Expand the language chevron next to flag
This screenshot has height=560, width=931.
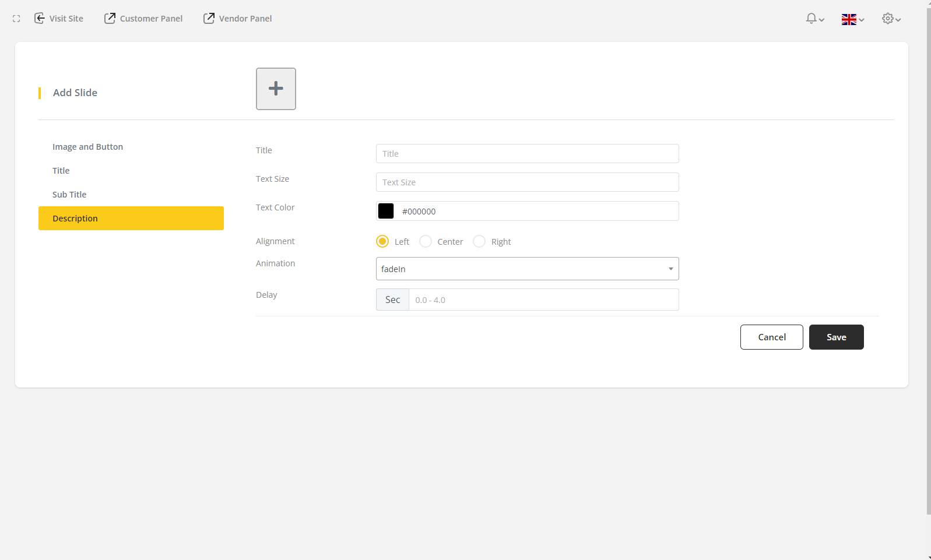(x=862, y=20)
